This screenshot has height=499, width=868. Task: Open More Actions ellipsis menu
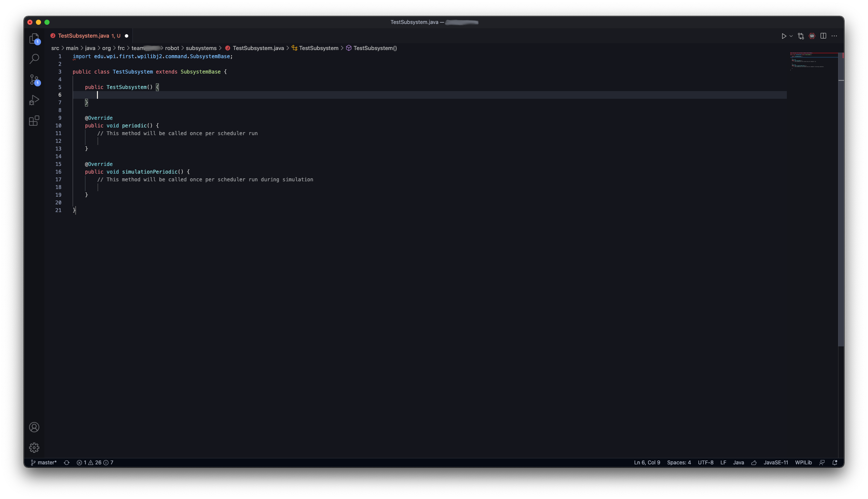[x=834, y=36]
